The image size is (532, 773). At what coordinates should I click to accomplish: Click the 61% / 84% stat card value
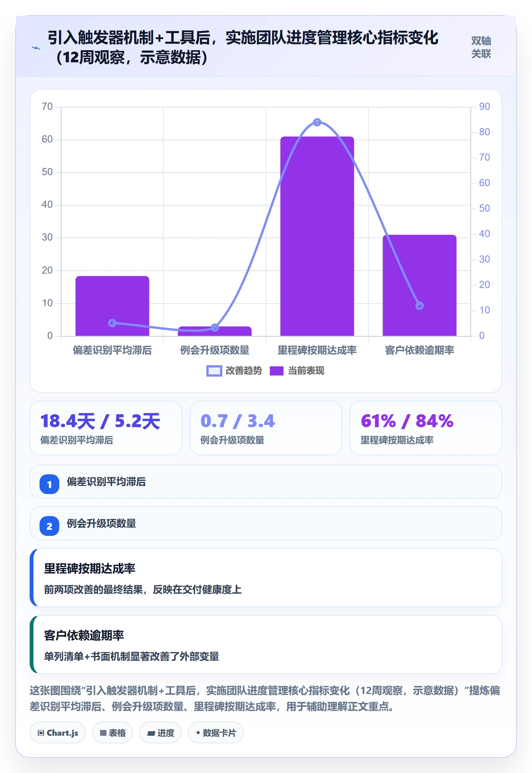point(407,421)
